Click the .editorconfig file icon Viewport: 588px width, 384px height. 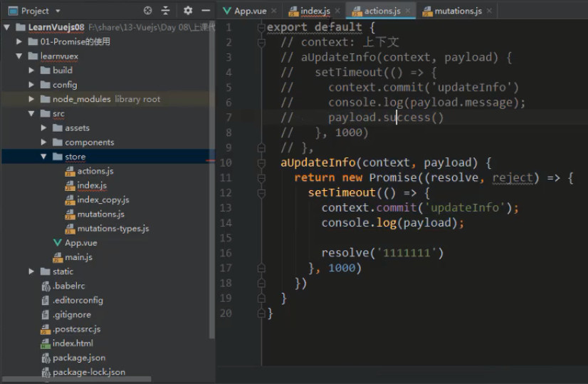[46, 301]
